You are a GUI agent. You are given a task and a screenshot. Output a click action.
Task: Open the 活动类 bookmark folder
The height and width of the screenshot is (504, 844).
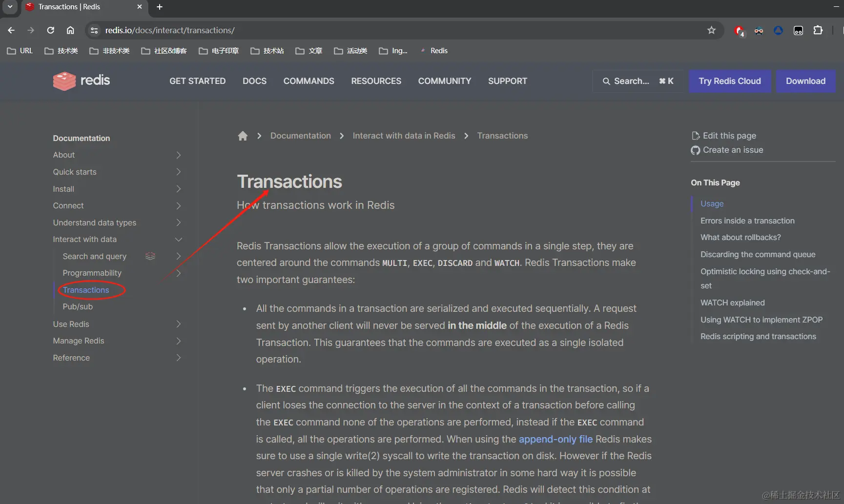coord(350,51)
